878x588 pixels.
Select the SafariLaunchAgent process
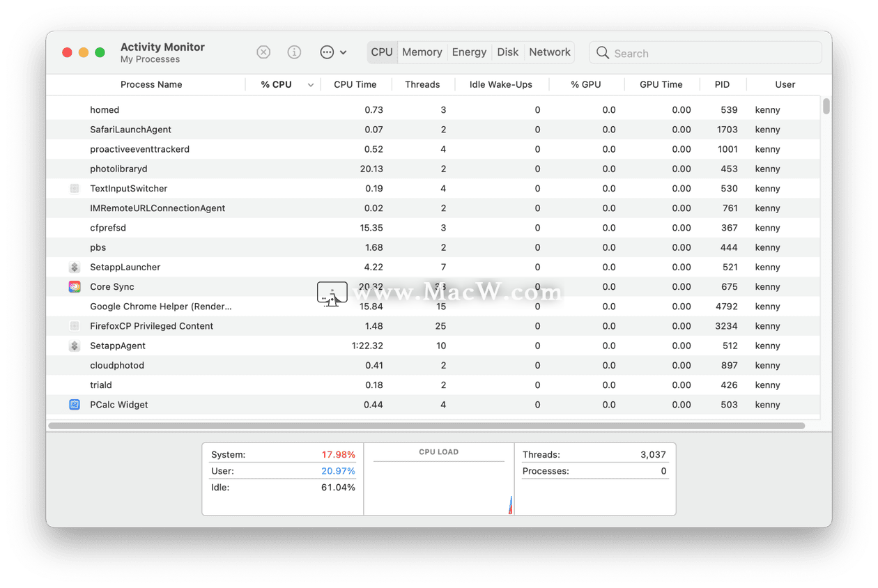coord(130,130)
